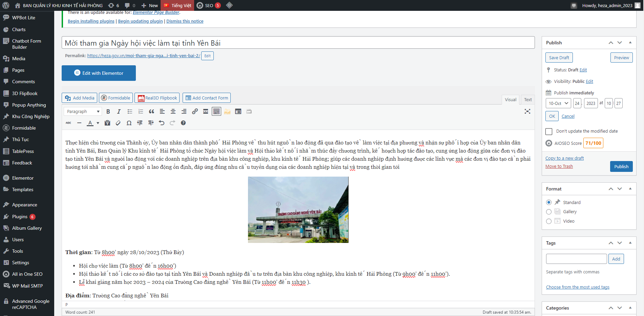
Task: Open the special character (omega) picker
Action: (x=129, y=123)
